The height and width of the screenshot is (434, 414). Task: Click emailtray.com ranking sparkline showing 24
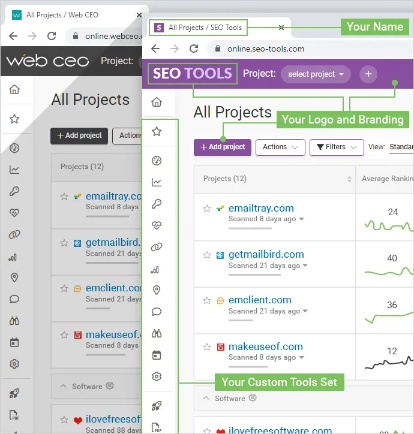pos(389,226)
